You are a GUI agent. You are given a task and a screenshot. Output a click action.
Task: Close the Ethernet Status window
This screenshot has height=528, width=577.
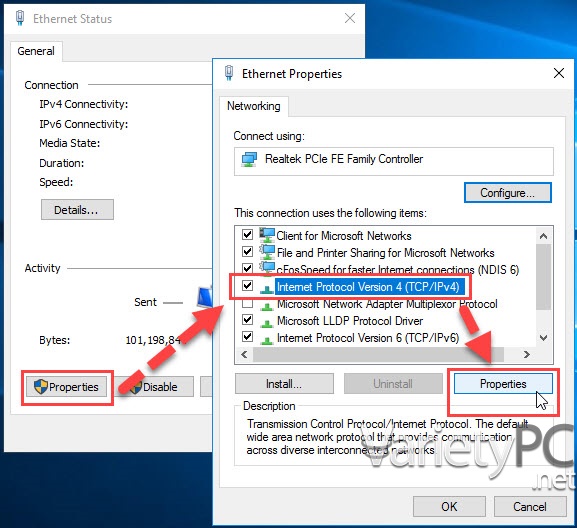(x=350, y=18)
